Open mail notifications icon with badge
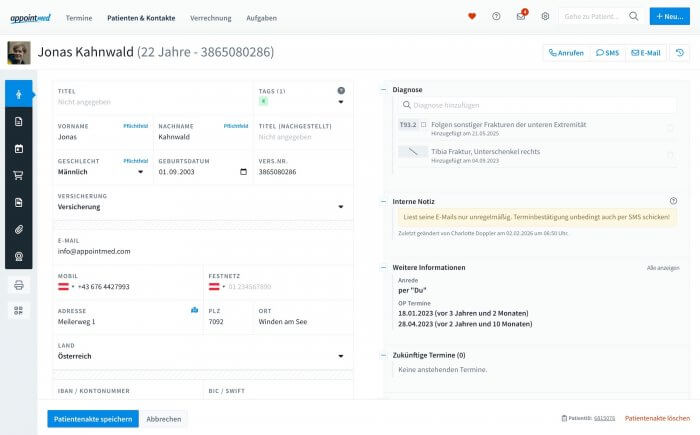The width and height of the screenshot is (700, 435). click(521, 17)
